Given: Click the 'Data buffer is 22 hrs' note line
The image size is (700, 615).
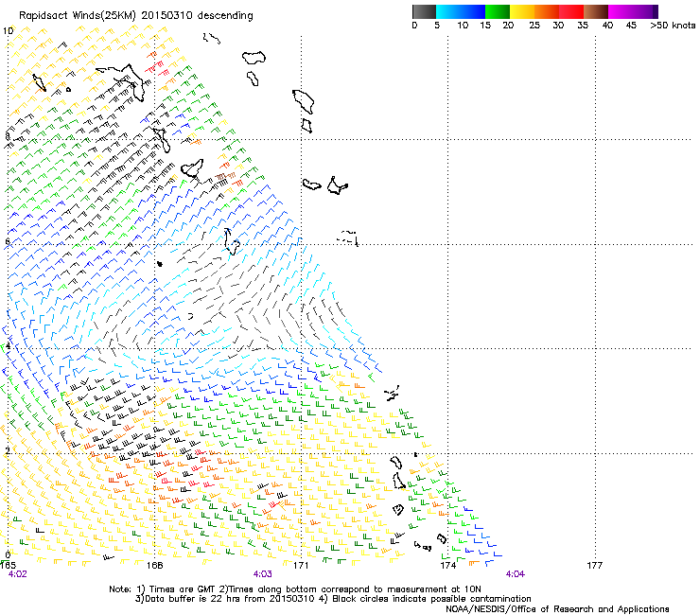Looking at the screenshot, I should point(333,599).
